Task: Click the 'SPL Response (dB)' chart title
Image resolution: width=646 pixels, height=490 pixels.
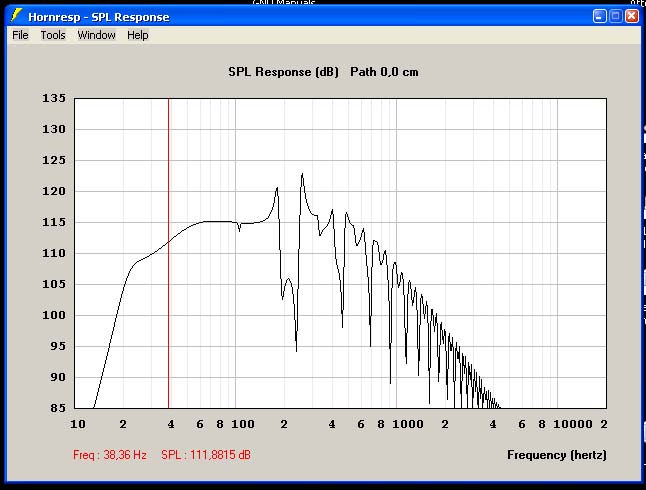Action: pyautogui.click(x=283, y=72)
